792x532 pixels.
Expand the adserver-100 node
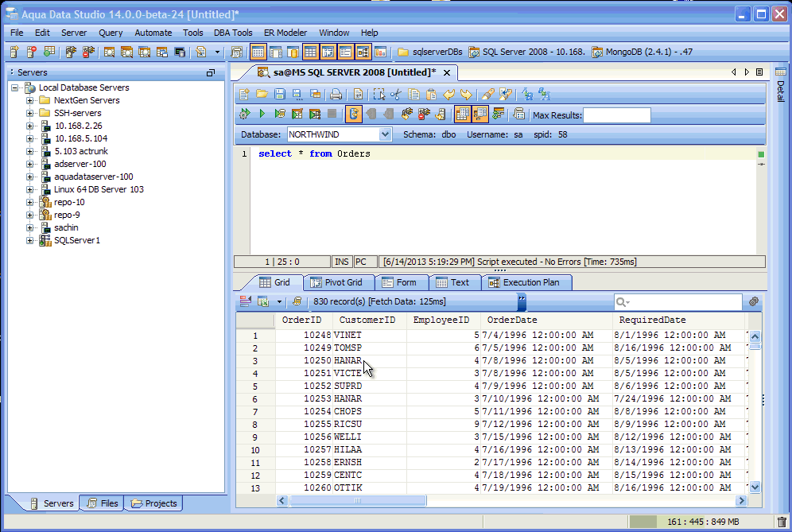(29, 164)
